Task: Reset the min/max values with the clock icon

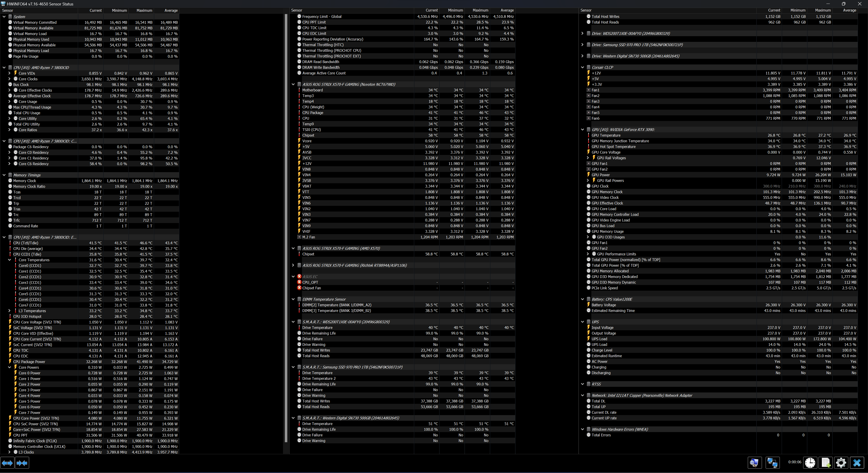Action: pos(810,463)
